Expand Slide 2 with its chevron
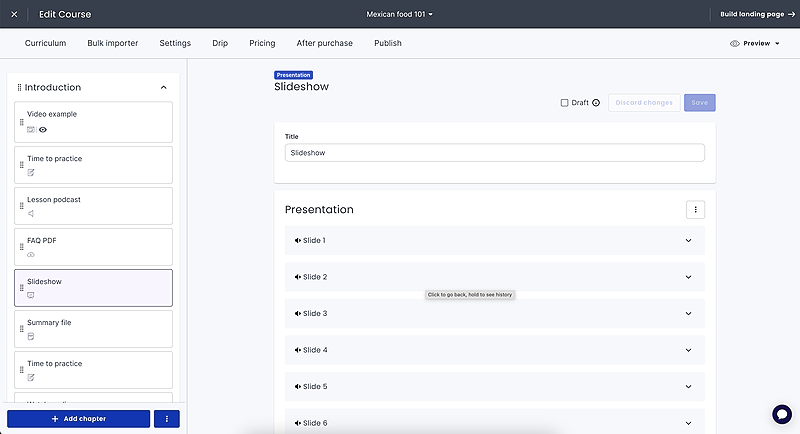The image size is (800, 434). point(688,277)
